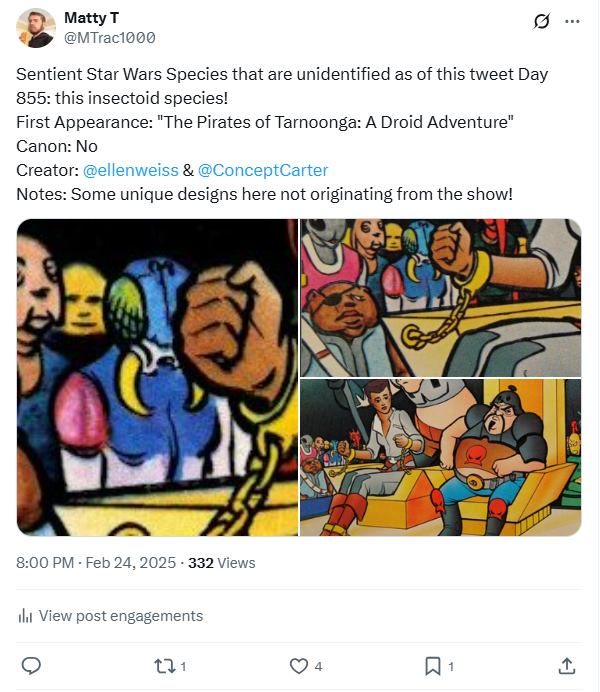Open the Matty T display name

tap(90, 18)
